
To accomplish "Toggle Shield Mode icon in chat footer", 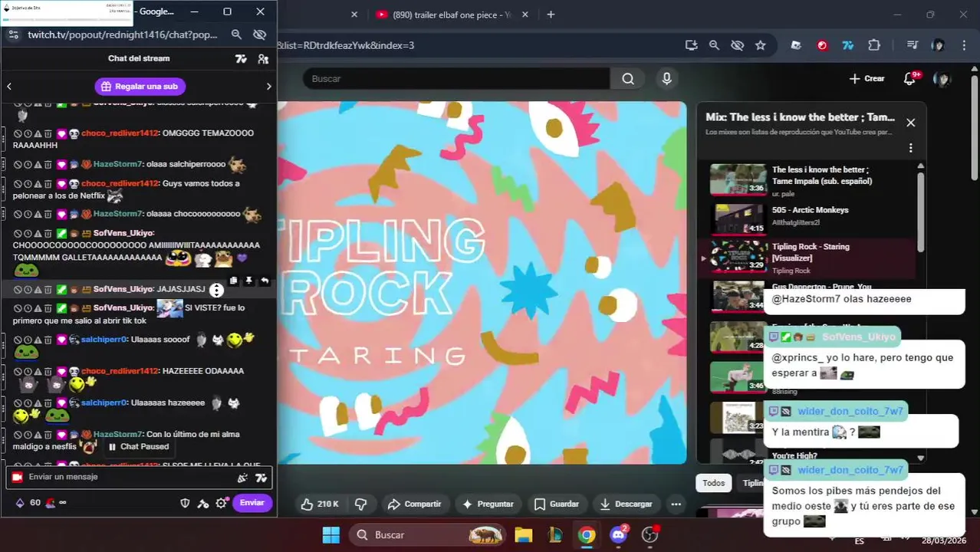I will 184,504.
